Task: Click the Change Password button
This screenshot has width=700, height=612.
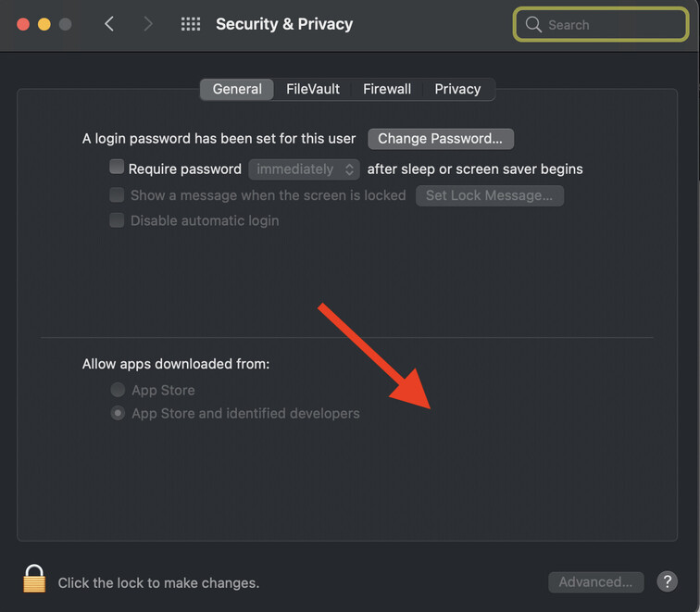Action: tap(440, 139)
